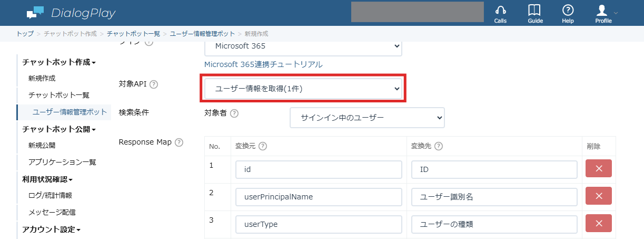Open アプリケーション一覧 in sidebar
The image size is (644, 239).
62,162
